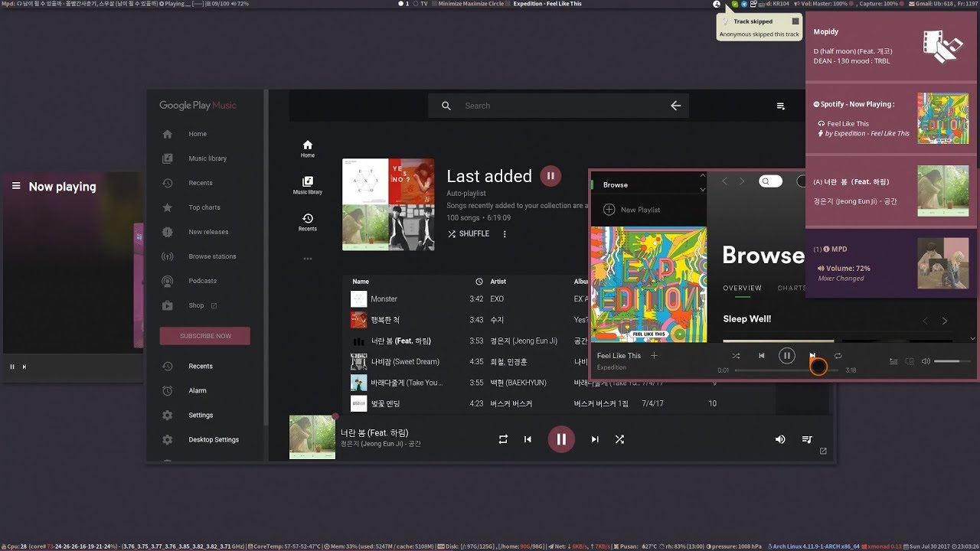This screenshot has width=980, height=551.
Task: Click New Playlist in Spotify
Action: tap(632, 210)
